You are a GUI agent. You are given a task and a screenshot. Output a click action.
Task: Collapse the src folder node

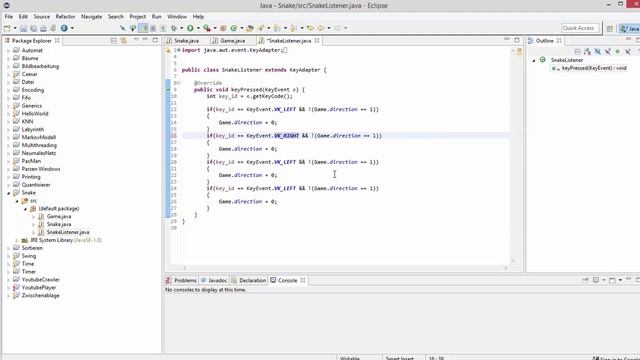[x=17, y=201]
